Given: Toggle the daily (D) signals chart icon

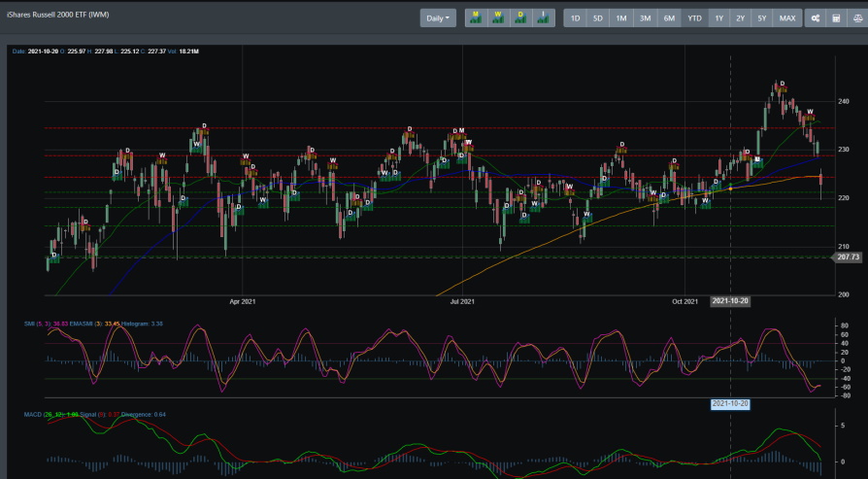Looking at the screenshot, I should (x=521, y=17).
